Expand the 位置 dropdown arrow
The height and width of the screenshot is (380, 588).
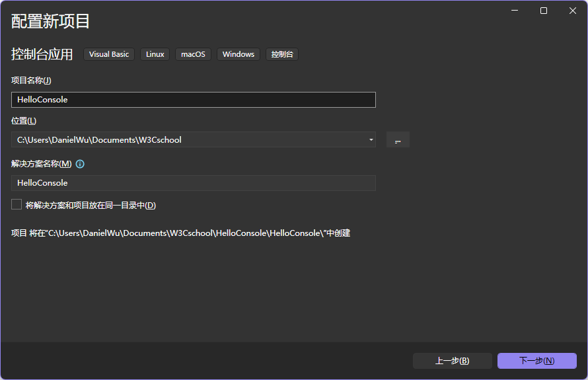[371, 139]
